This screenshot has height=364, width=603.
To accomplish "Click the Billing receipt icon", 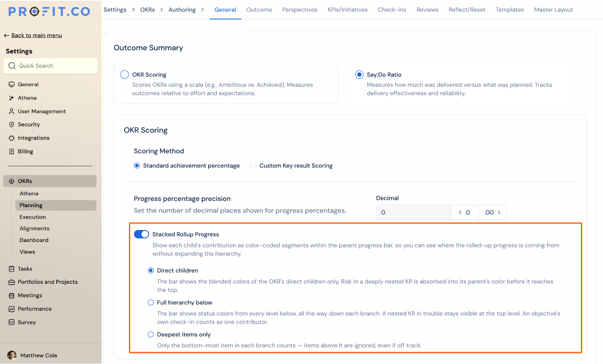I will tap(11, 151).
